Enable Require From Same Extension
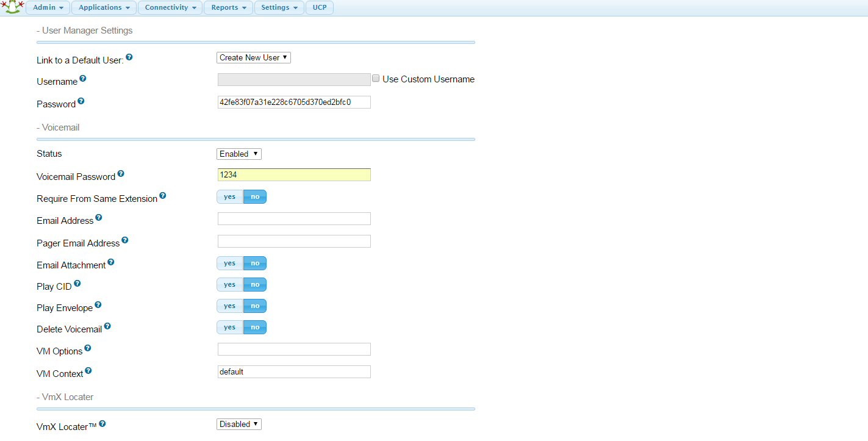868x441 pixels. tap(229, 196)
